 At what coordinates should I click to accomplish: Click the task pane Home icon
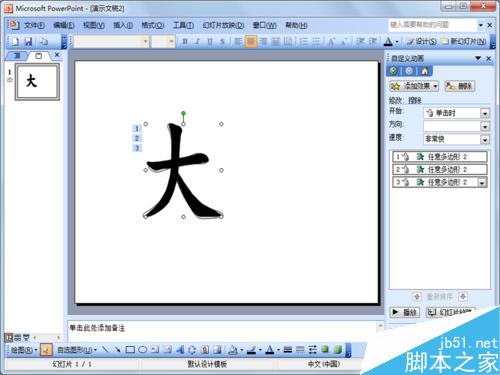click(424, 71)
